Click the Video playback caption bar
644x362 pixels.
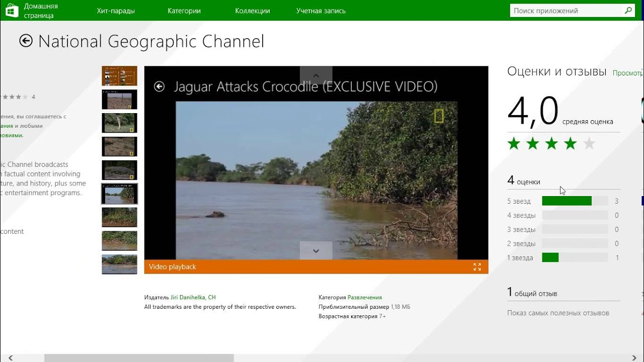[316, 267]
